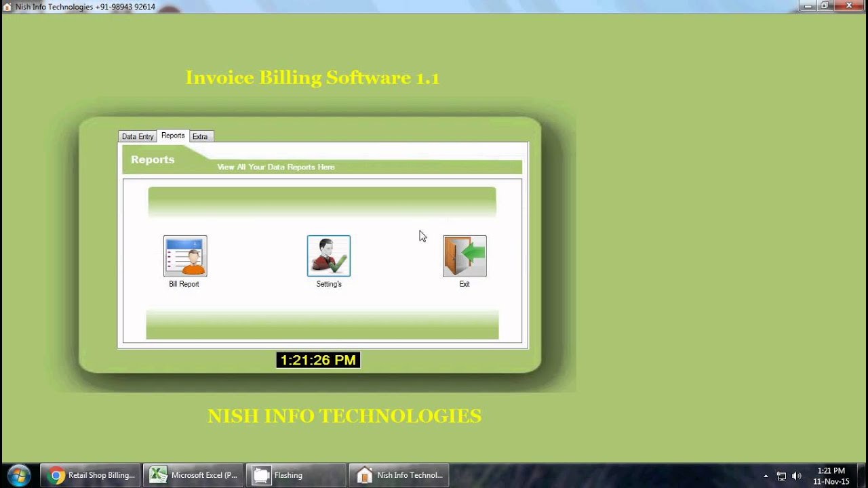Switch to Chrome Retail Shop Billing taskbar item
Viewport: 868px width, 488px height.
91,475
